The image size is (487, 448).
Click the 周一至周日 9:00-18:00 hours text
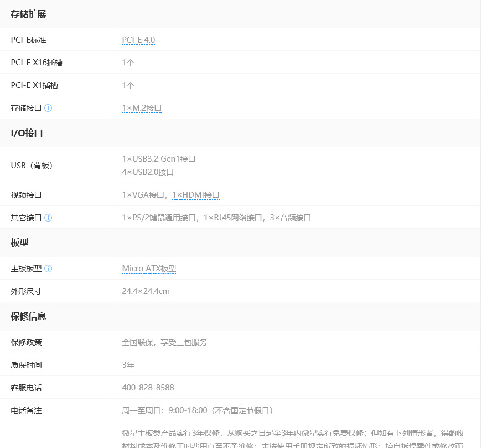197,410
